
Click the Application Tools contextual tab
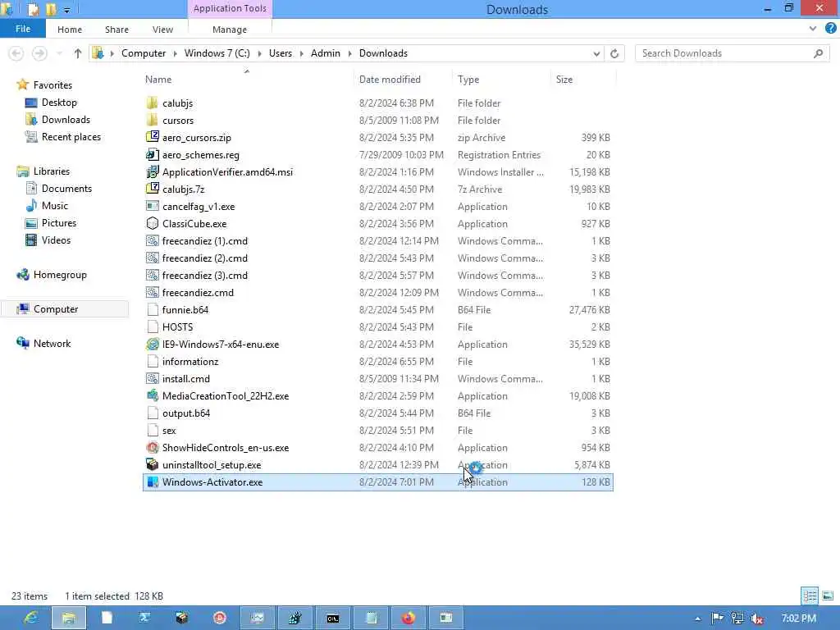point(230,8)
